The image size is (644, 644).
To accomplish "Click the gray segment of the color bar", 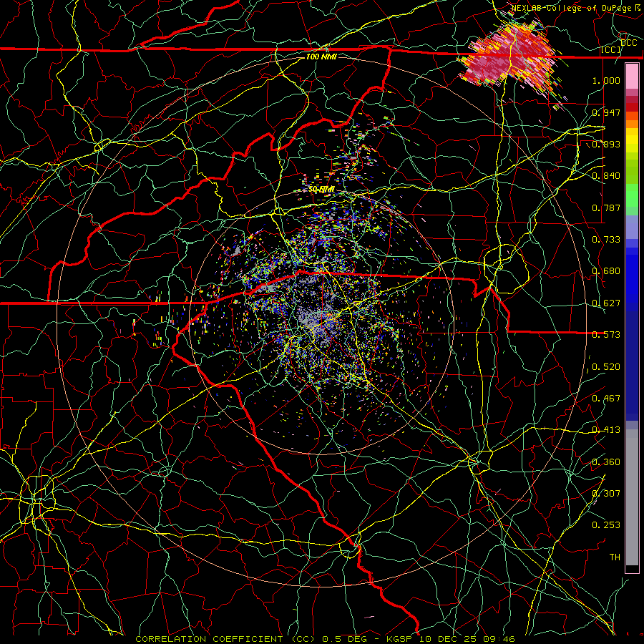I will click(632, 497).
